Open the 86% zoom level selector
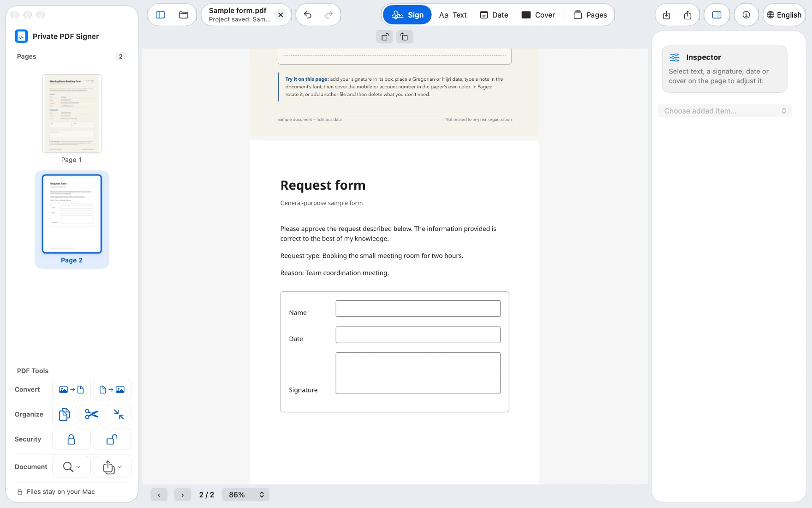Screen dimensions: 812x508 click(246, 495)
